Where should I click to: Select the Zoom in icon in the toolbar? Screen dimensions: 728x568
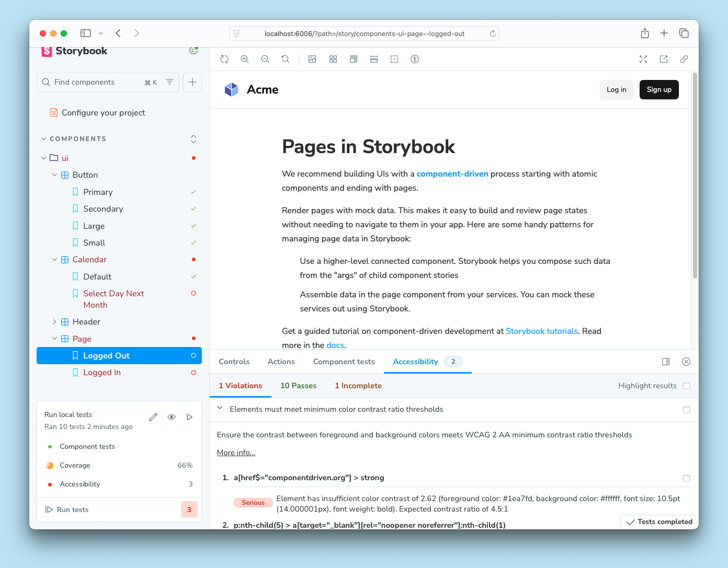(x=245, y=59)
